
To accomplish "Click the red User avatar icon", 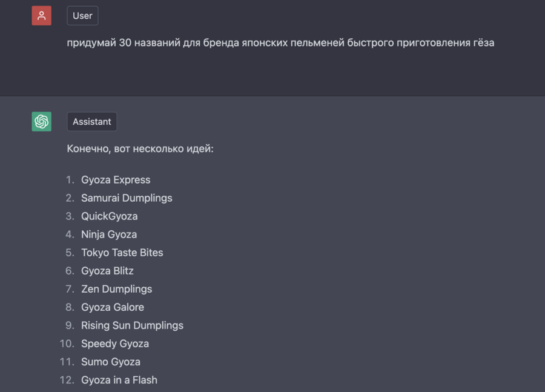I will (x=41, y=16).
